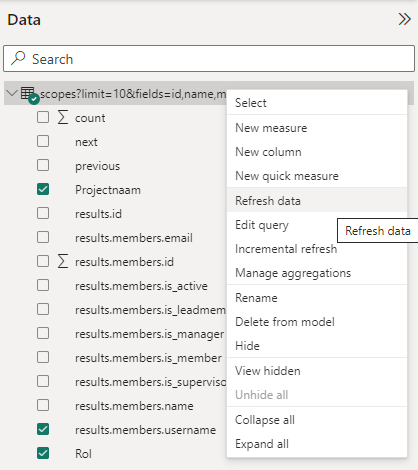
Task: Collapse the Data pane with double-chevron icon
Action: click(404, 19)
